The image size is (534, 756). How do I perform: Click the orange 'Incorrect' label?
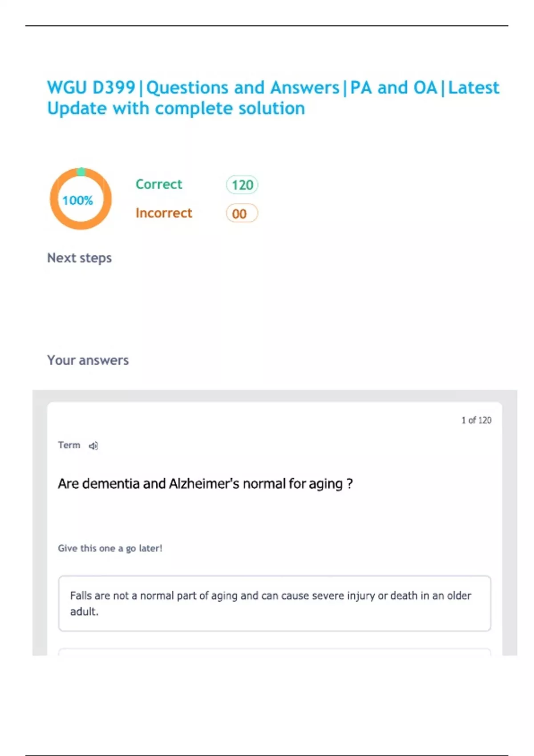click(164, 213)
